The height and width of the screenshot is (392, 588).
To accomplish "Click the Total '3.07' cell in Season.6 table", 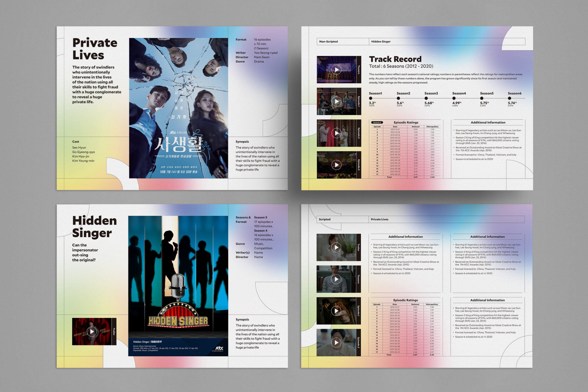I will (x=416, y=177).
